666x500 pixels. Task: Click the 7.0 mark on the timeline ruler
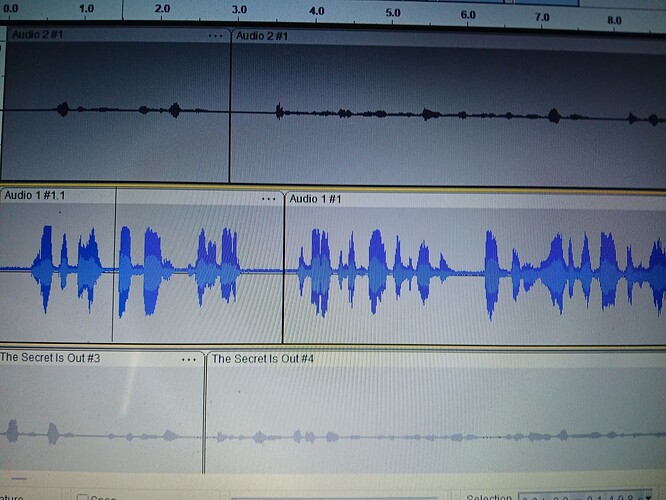(541, 18)
